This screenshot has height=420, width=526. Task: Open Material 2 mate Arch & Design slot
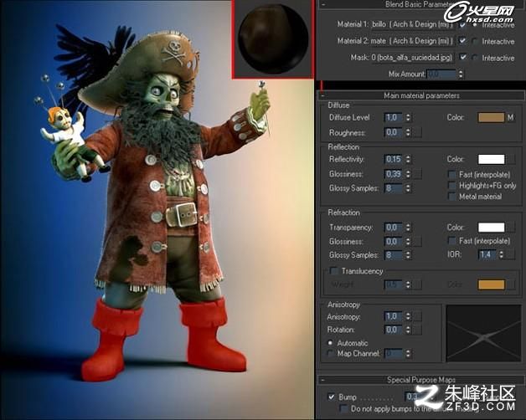(x=412, y=41)
